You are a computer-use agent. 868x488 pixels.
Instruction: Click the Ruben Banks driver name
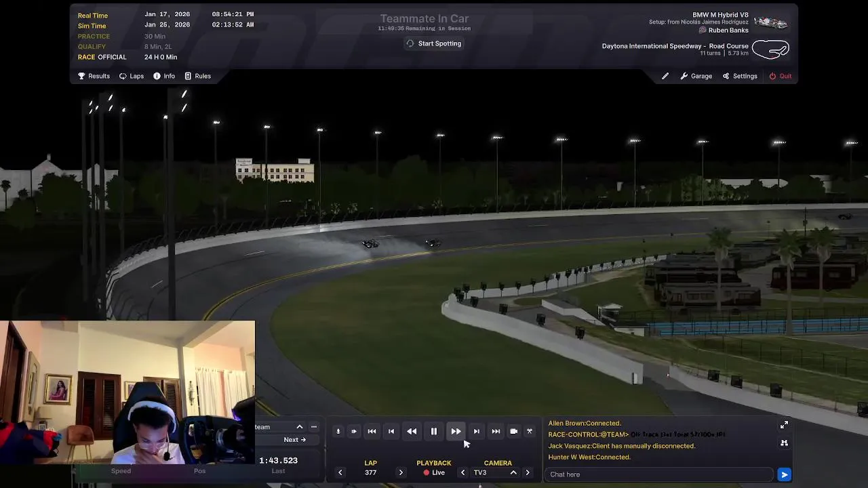pos(728,30)
